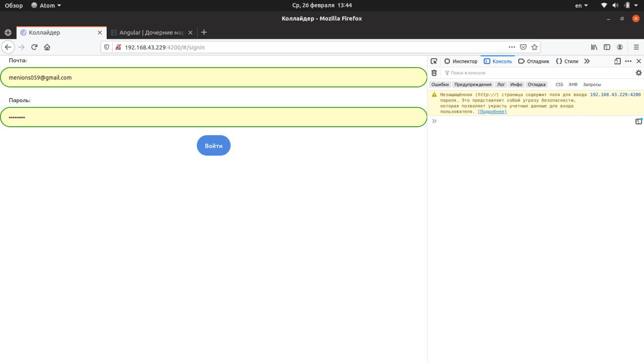Open the page actions three-dot menu

pyautogui.click(x=512, y=47)
